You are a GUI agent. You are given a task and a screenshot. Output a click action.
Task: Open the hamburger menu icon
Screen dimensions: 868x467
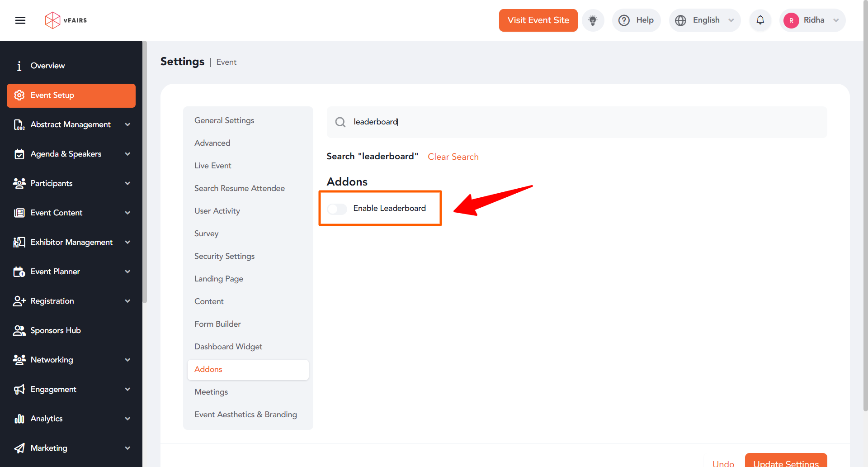20,20
